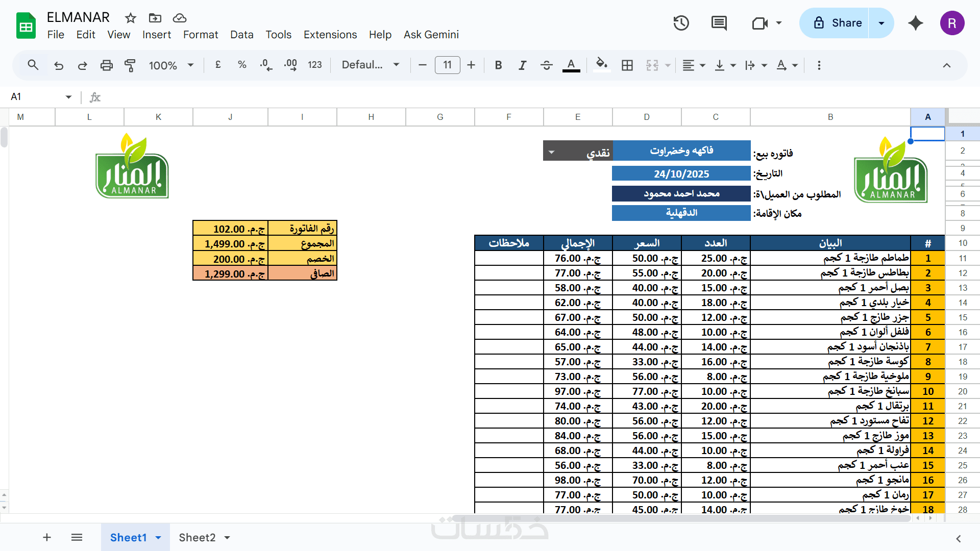This screenshot has height=551, width=980.
Task: Switch to the Sheet2 tab
Action: tap(197, 537)
